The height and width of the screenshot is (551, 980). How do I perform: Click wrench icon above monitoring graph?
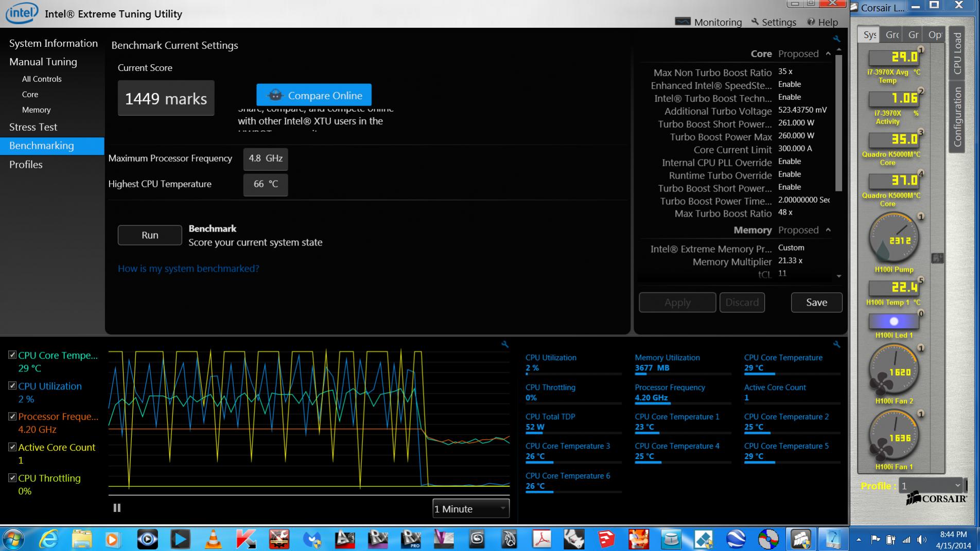[x=505, y=344]
